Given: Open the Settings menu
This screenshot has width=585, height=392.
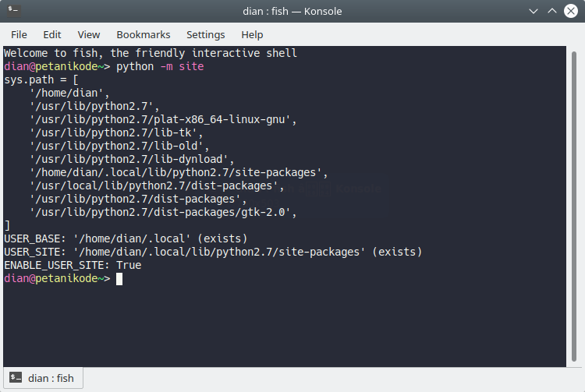Looking at the screenshot, I should (x=205, y=34).
